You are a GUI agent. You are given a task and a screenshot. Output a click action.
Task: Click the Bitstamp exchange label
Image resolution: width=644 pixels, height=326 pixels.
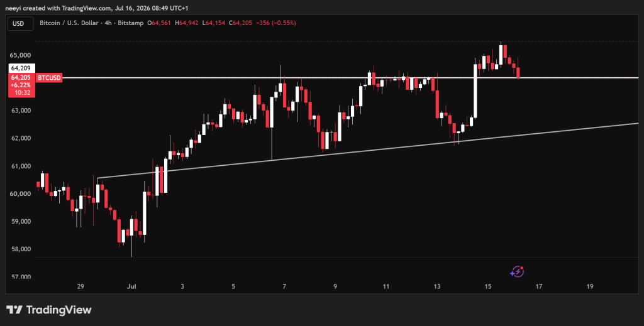tap(130, 23)
